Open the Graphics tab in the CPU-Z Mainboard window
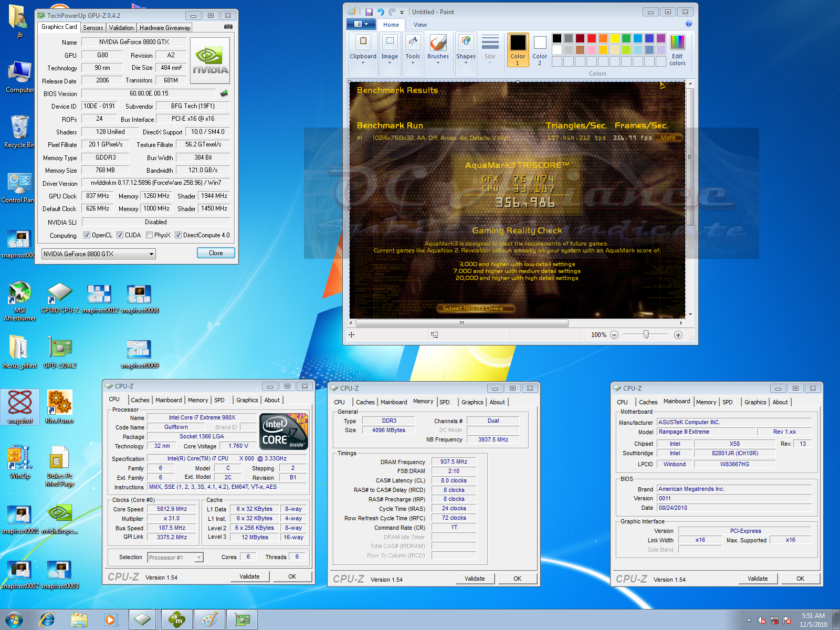Image resolution: width=840 pixels, height=630 pixels. pyautogui.click(x=755, y=402)
